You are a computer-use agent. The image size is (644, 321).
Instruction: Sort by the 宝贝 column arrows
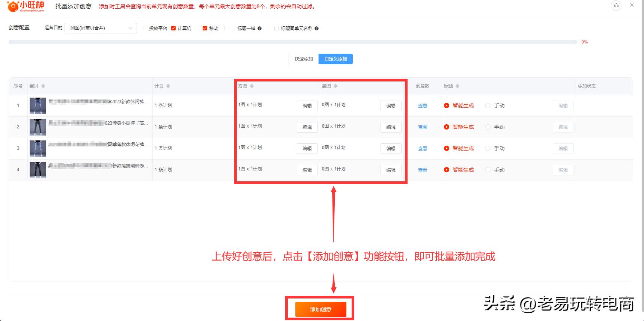43,86
